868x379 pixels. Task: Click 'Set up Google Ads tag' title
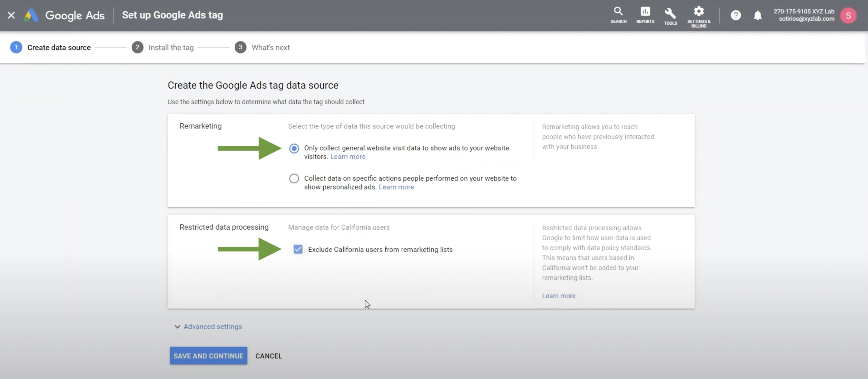(172, 15)
